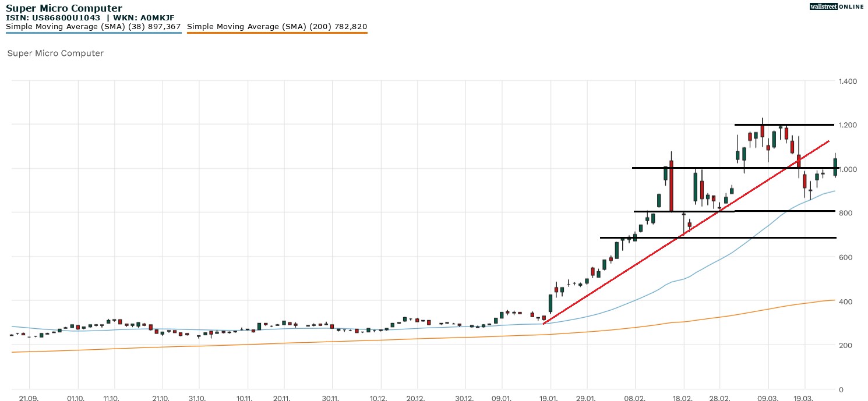Select the SMA (38) legend label

(93, 26)
